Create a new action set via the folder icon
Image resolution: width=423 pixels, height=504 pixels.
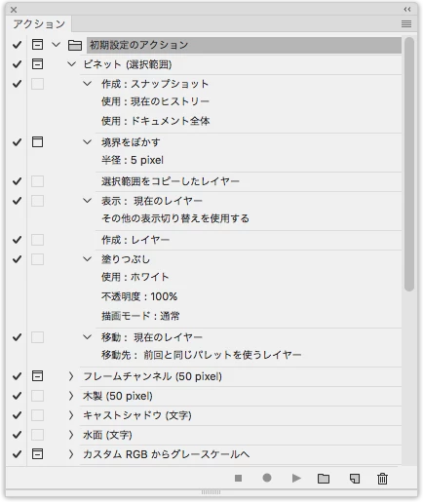point(324,479)
